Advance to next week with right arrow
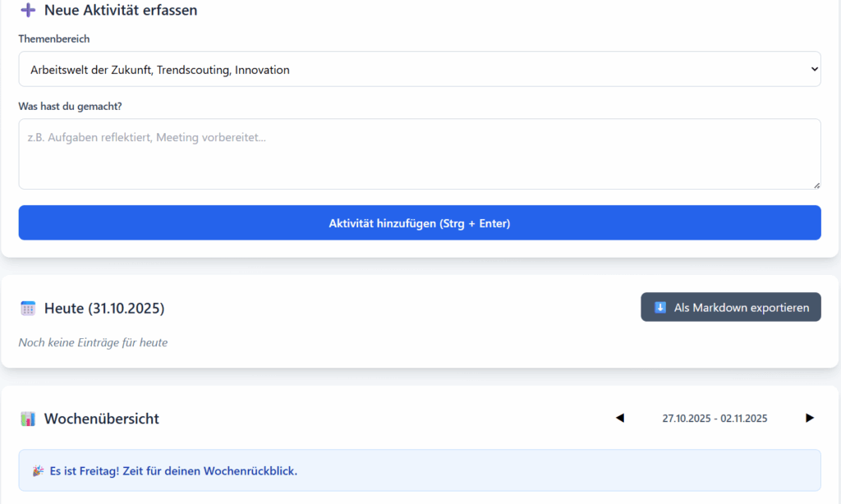The height and width of the screenshot is (504, 841). (x=809, y=418)
